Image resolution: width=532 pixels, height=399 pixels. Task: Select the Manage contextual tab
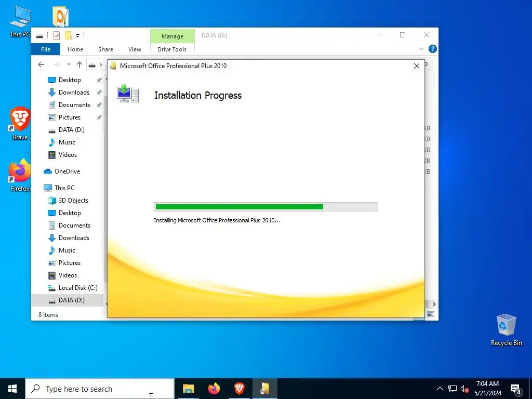click(x=172, y=36)
